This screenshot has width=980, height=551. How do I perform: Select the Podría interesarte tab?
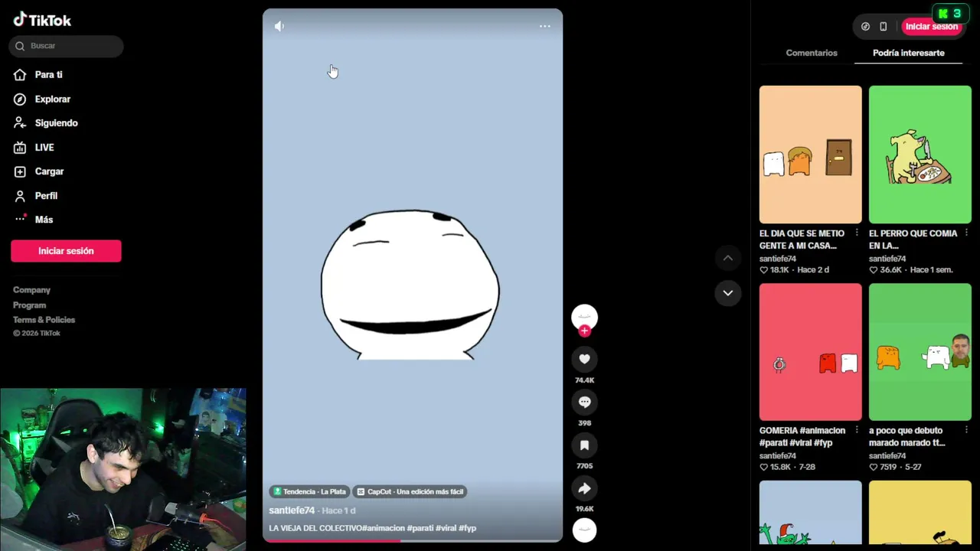point(909,53)
